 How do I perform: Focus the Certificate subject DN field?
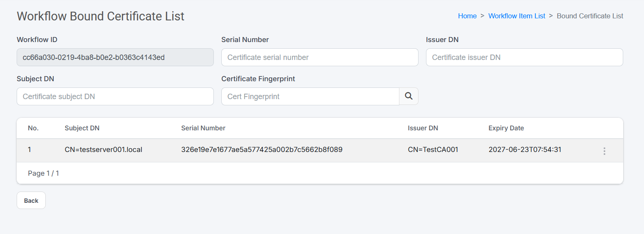click(115, 96)
